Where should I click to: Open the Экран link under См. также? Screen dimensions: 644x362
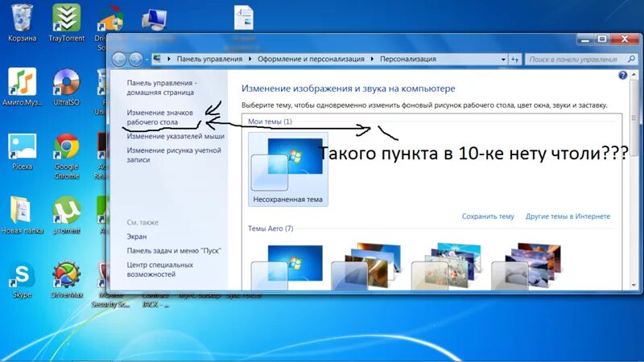(x=137, y=237)
